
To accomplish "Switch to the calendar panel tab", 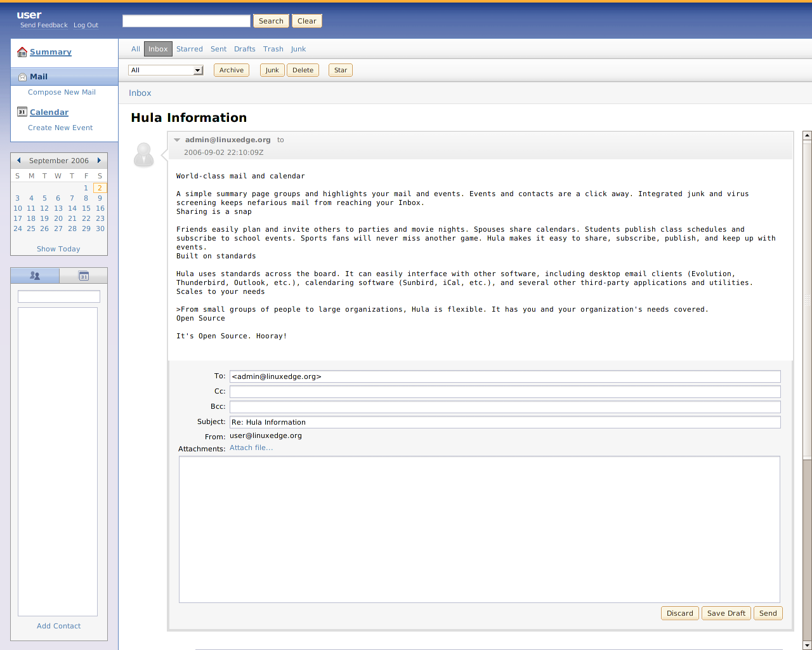I will pyautogui.click(x=83, y=275).
